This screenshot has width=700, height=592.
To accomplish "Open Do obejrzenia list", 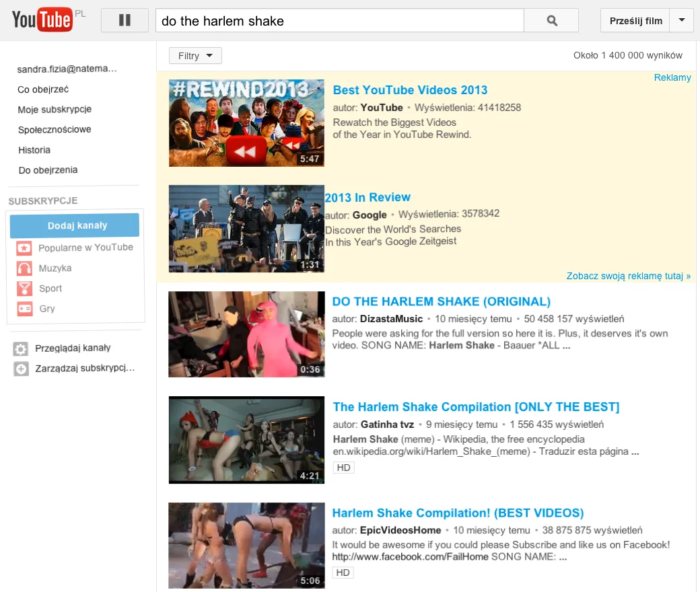I will point(48,170).
